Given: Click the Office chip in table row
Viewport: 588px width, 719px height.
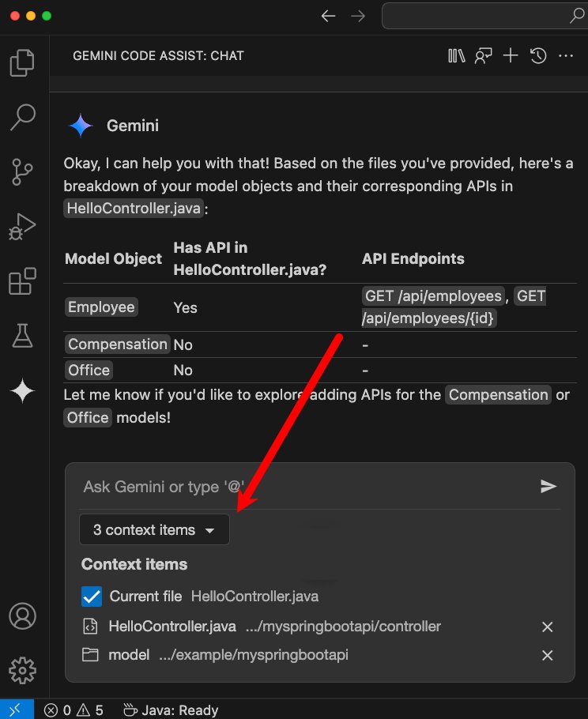Looking at the screenshot, I should (x=89, y=370).
